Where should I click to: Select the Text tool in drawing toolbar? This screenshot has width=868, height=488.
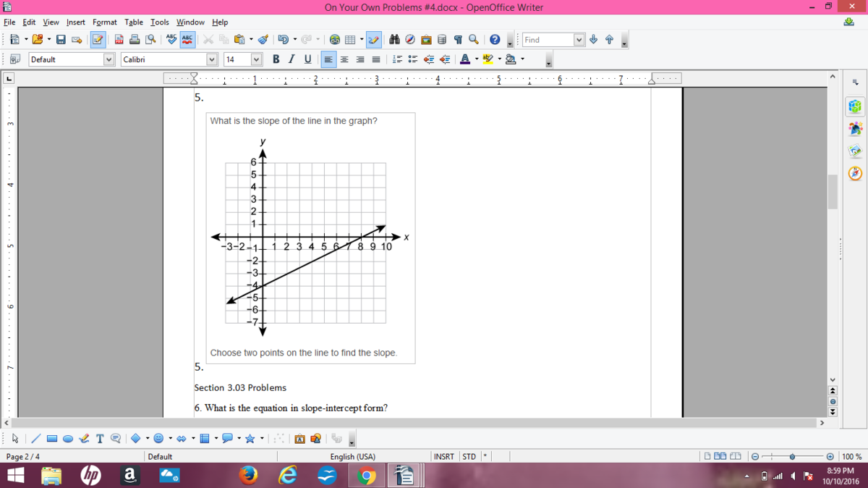(100, 439)
